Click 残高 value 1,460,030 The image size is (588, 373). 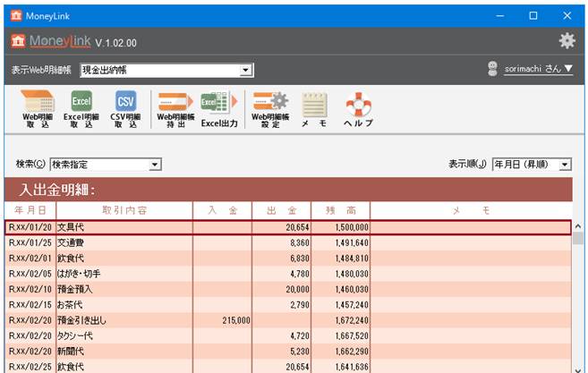click(x=352, y=290)
